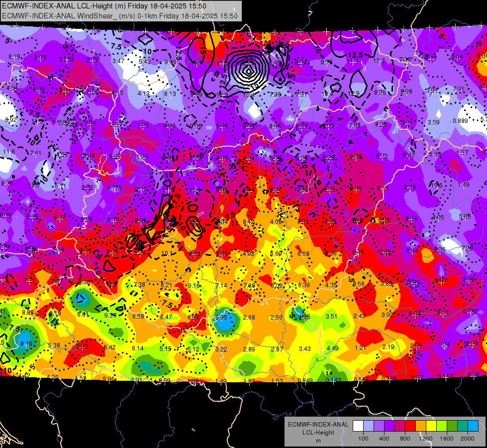Click the grid value 7.38
This screenshot has width=487, height=448.
click(x=139, y=284)
